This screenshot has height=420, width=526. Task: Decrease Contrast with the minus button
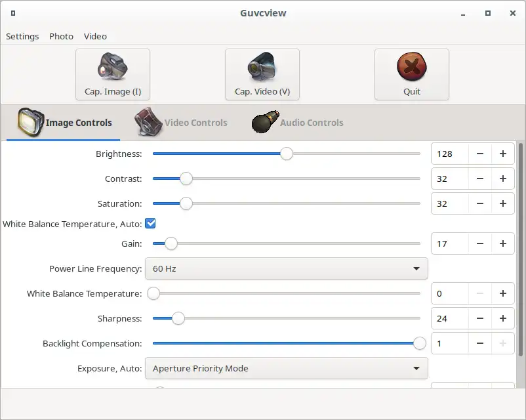click(480, 178)
